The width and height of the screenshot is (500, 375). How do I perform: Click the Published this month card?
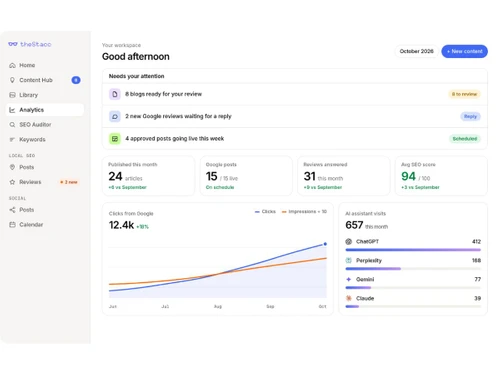[x=148, y=176]
